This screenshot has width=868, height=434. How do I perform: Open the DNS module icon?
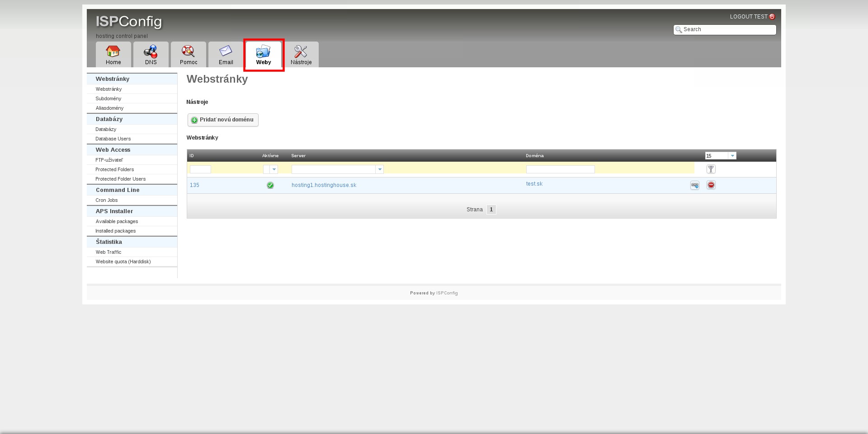click(151, 51)
